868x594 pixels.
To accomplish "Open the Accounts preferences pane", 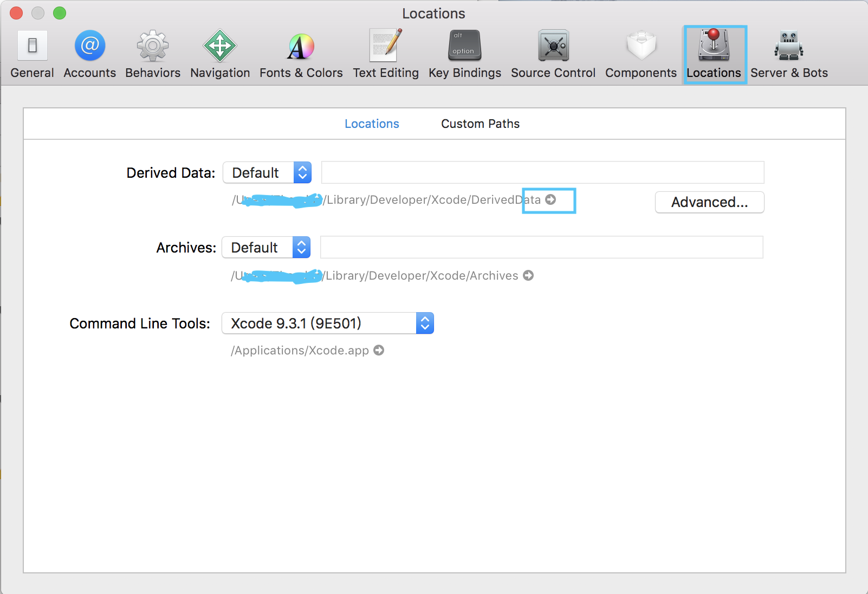I will (90, 54).
